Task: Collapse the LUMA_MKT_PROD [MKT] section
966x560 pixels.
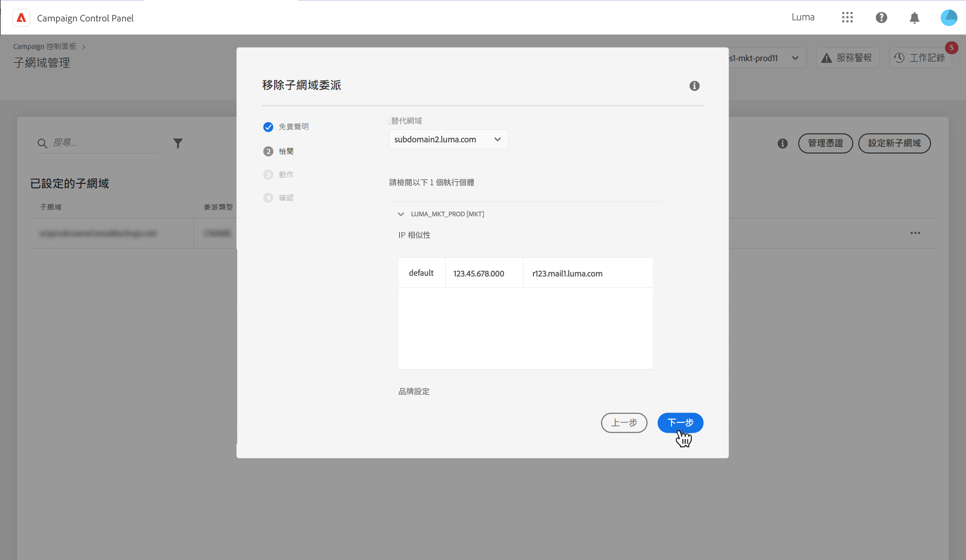Action: pos(401,214)
